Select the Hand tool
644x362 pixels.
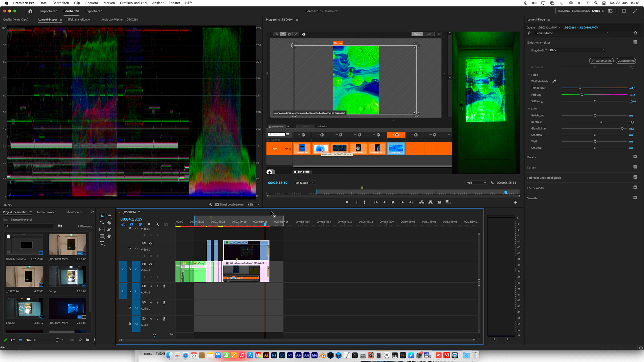(109, 236)
